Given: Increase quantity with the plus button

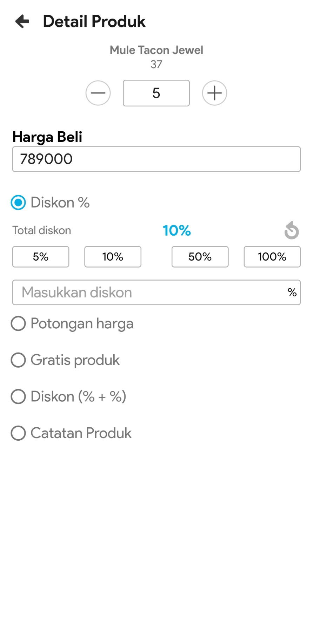Looking at the screenshot, I should [214, 93].
